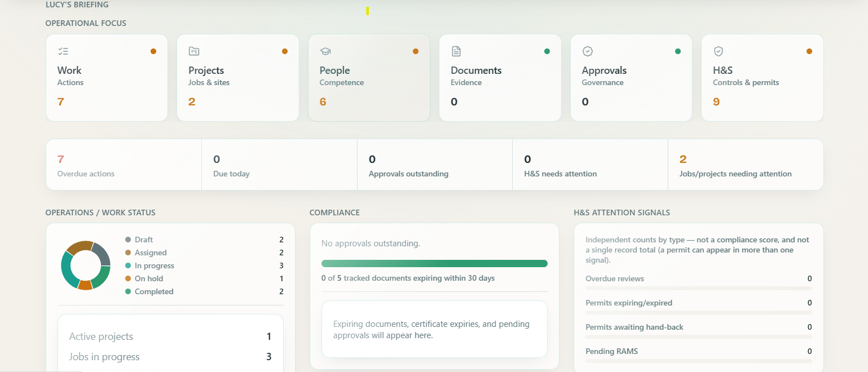Click the LUCY'S BRIEFING heading
The image size is (868, 372).
tap(77, 5)
